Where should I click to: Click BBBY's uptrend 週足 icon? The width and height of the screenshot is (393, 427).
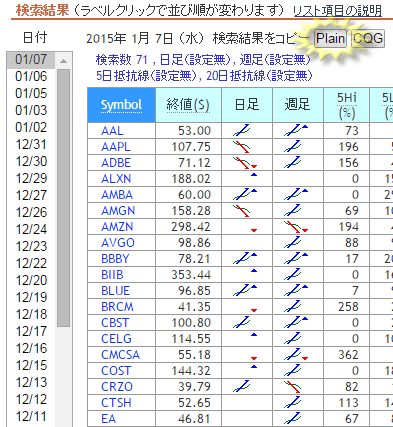tap(292, 258)
